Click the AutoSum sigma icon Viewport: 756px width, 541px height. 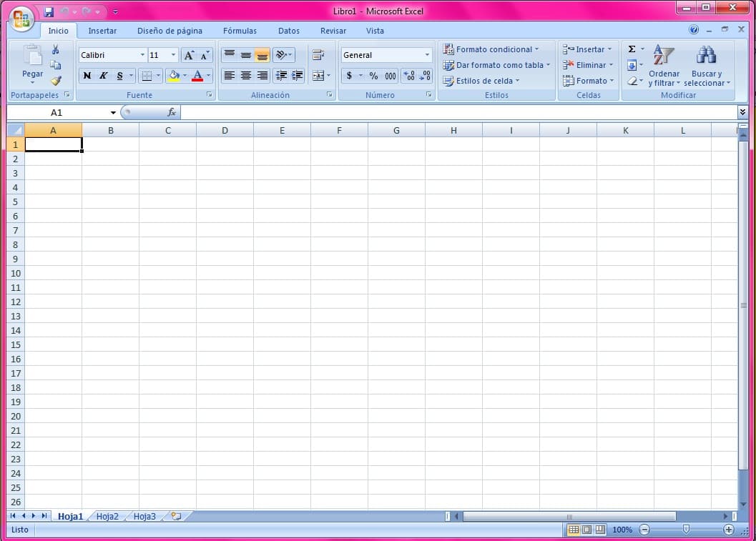click(632, 49)
